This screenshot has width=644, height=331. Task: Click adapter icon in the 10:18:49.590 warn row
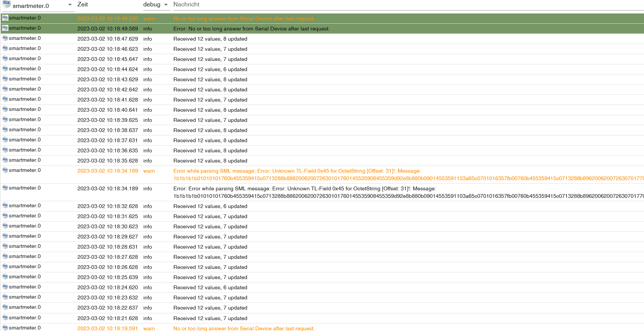coord(5,18)
